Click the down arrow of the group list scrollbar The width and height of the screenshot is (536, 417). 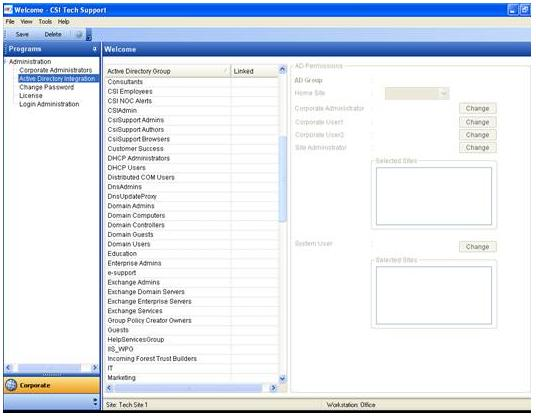pyautogui.click(x=282, y=378)
